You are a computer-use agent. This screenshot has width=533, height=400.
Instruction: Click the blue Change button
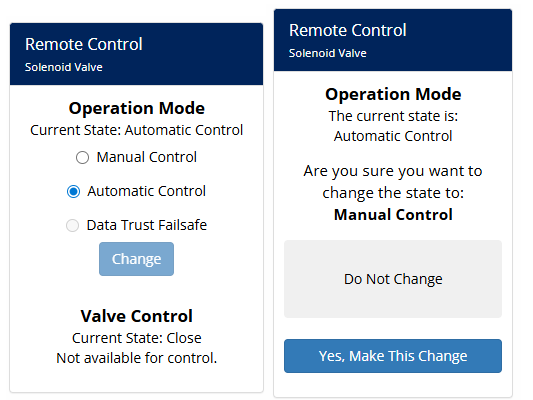coord(136,259)
